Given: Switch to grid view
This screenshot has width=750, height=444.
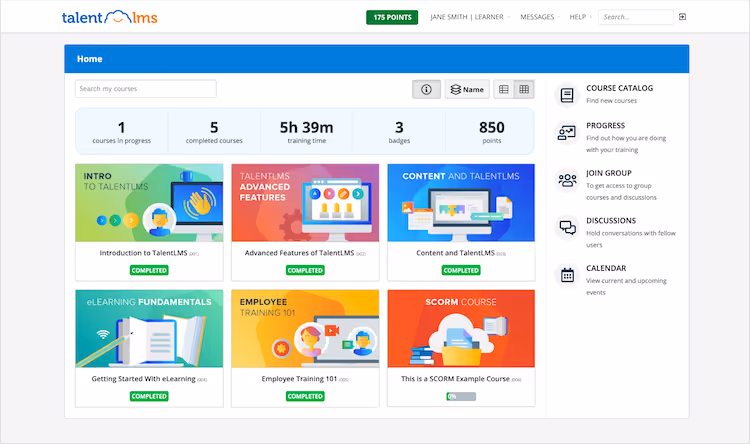Looking at the screenshot, I should (x=524, y=89).
